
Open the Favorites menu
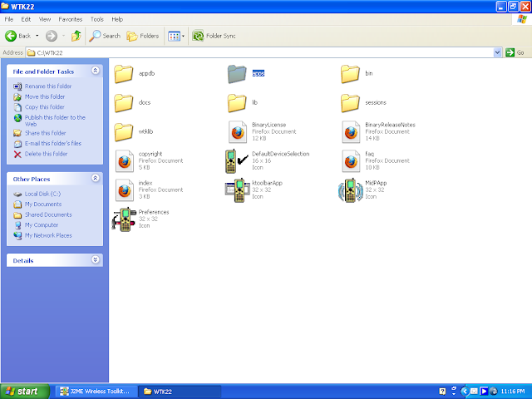tap(70, 19)
